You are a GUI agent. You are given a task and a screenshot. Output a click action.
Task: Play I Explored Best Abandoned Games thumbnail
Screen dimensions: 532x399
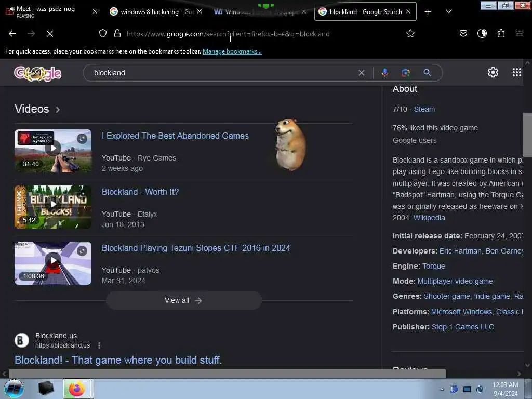pos(53,151)
